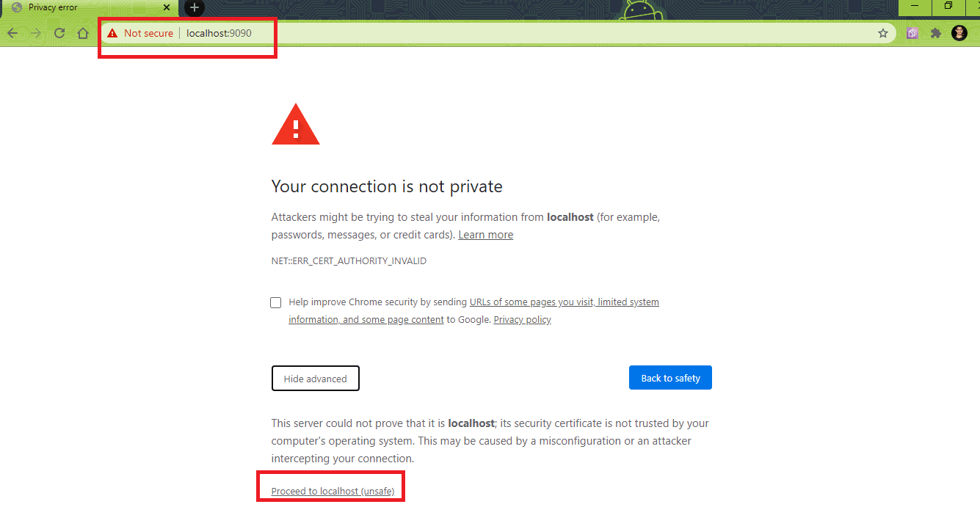The image size is (980, 507).
Task: Open the Learn more link
Action: pos(485,235)
